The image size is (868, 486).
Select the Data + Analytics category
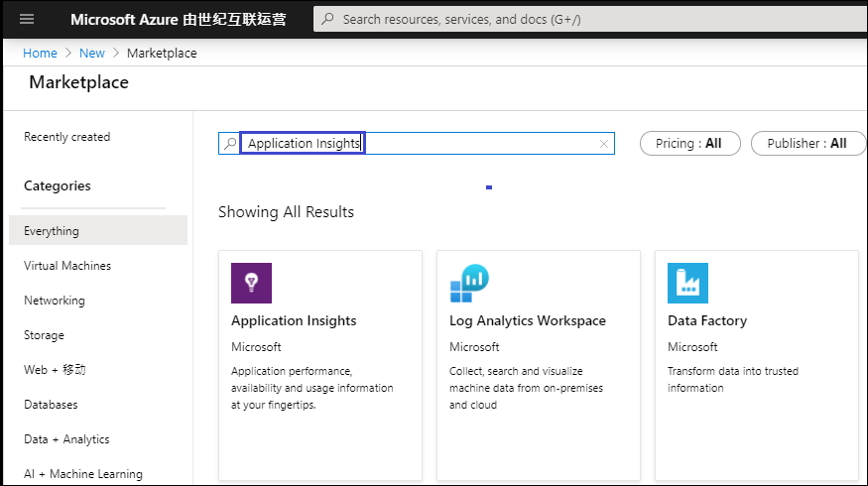click(66, 439)
